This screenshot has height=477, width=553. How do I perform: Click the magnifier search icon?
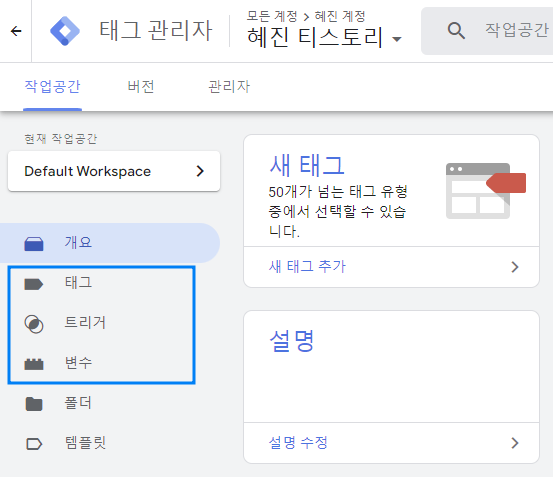(456, 31)
